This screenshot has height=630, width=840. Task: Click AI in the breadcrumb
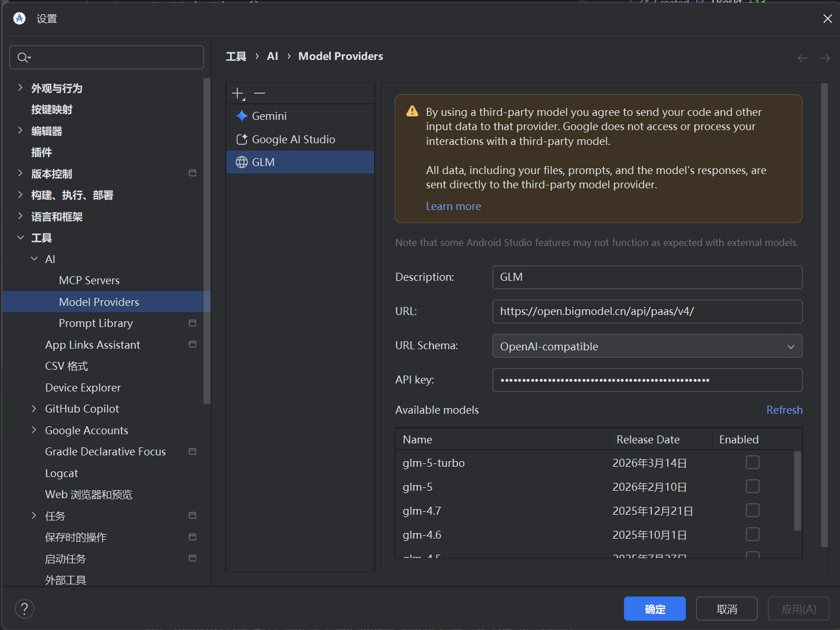pyautogui.click(x=273, y=56)
